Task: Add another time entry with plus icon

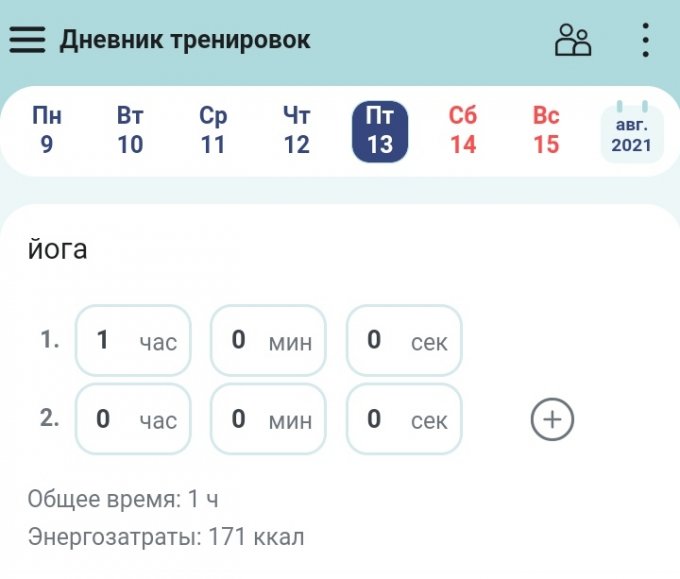Action: pos(552,419)
